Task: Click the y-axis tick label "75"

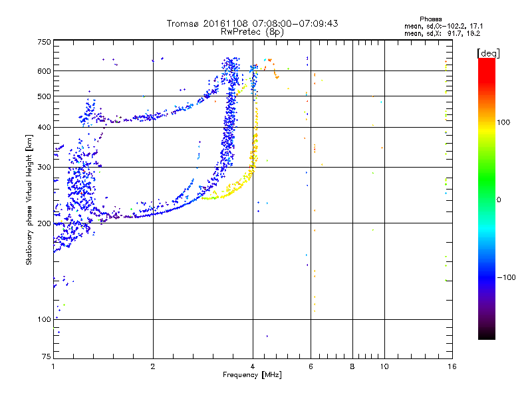Action: pos(47,356)
